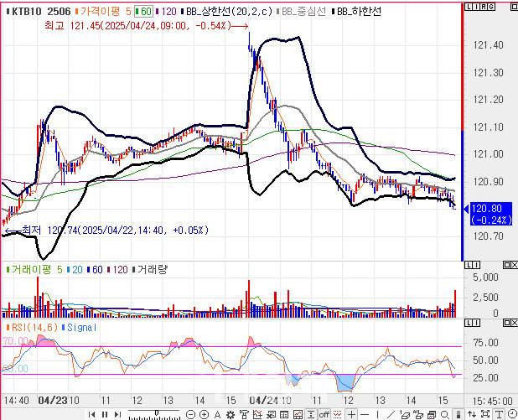518x420 pixels.
Task: Click the 120.80 current price tag
Action: point(486,214)
